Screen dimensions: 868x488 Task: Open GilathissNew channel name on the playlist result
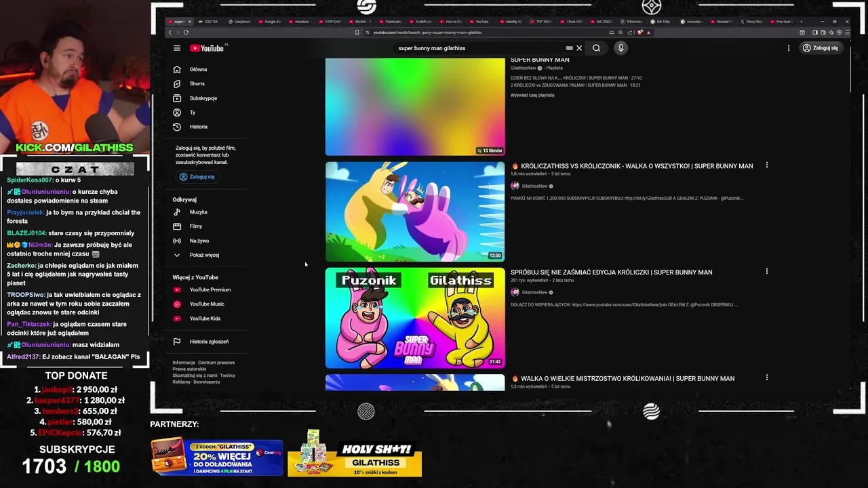(523, 68)
